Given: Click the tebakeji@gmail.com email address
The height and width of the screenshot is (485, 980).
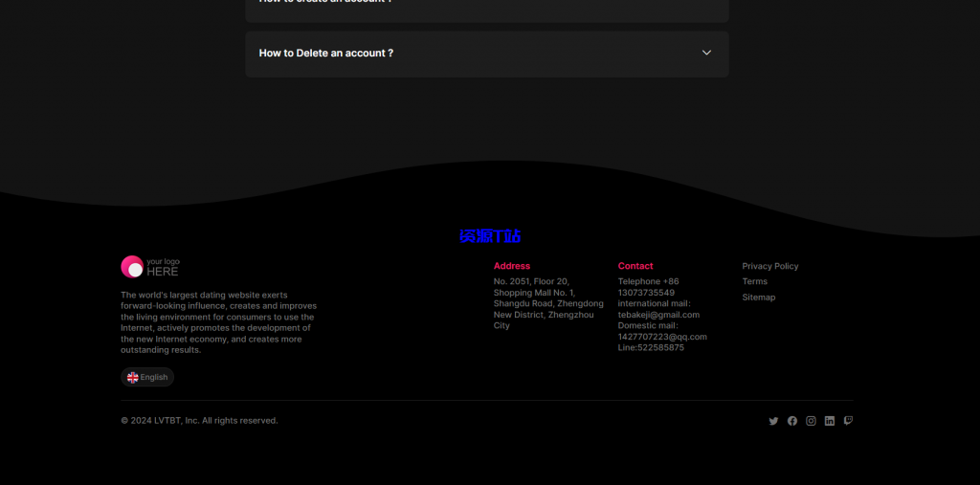Looking at the screenshot, I should click(x=658, y=315).
